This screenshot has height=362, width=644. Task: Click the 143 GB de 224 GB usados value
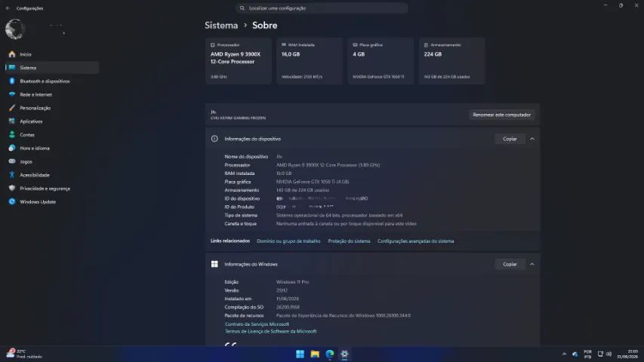point(302,190)
